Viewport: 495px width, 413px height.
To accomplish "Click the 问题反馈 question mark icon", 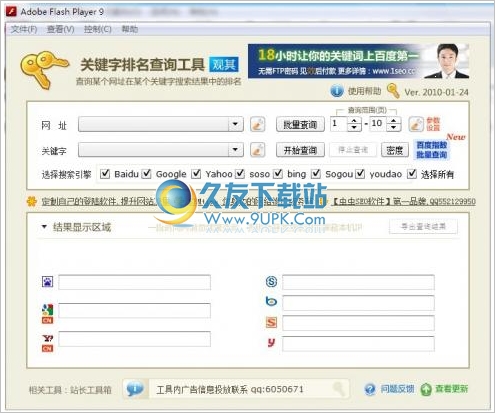I will coord(370,389).
